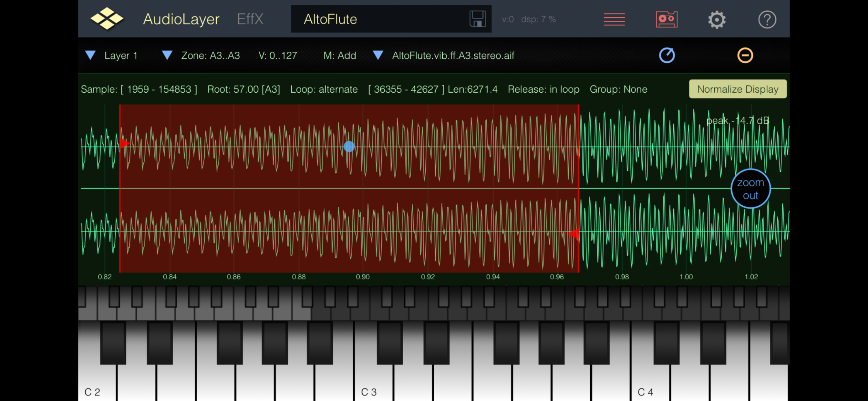Viewport: 868px width, 401px height.
Task: Toggle the M: Add mode
Action: pos(339,56)
